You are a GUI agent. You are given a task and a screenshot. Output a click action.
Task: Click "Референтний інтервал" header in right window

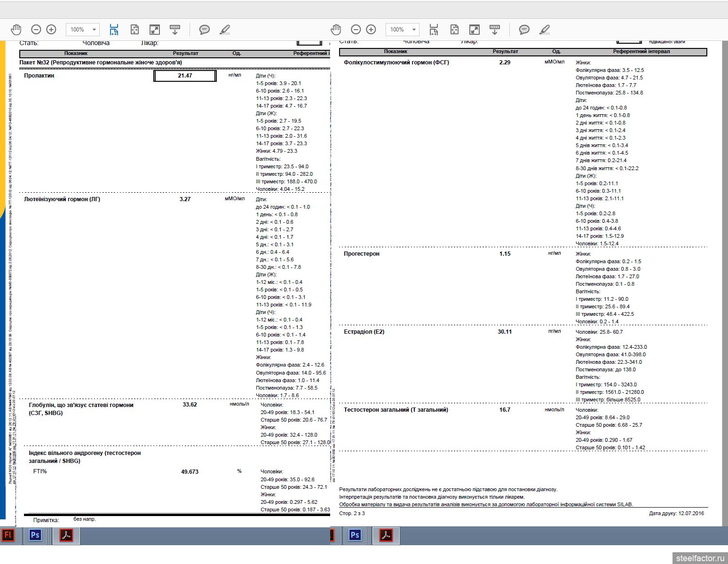[x=642, y=52]
